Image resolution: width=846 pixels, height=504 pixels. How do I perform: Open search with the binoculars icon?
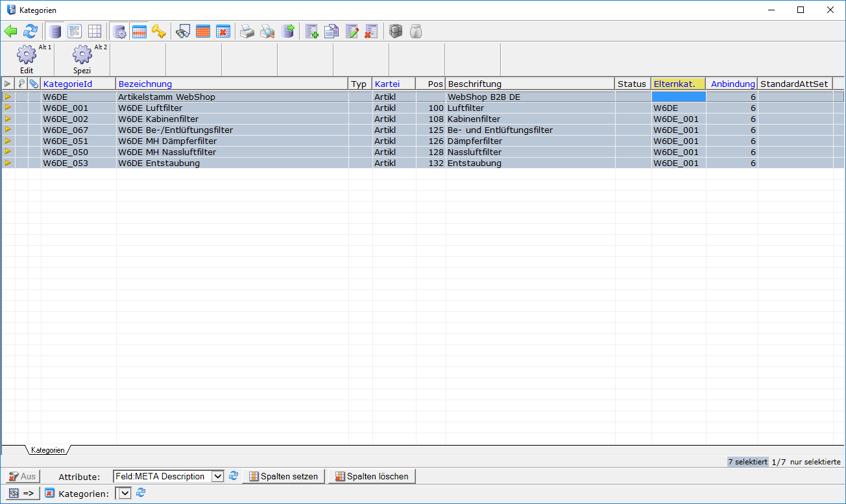click(x=184, y=31)
